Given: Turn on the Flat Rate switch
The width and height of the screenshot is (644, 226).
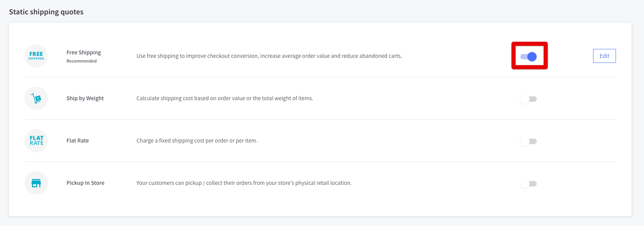Looking at the screenshot, I should click(528, 141).
